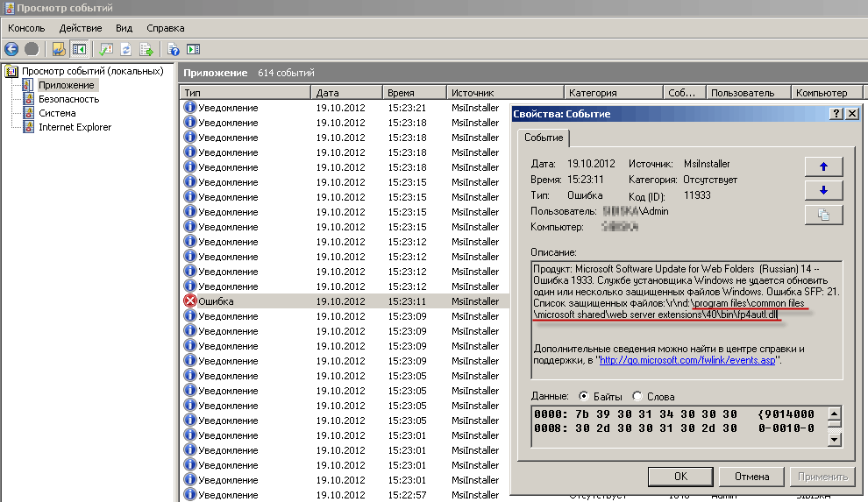Image resolution: width=868 pixels, height=502 pixels.
Task: Click the Ошибка text in the error row
Action: click(x=216, y=301)
